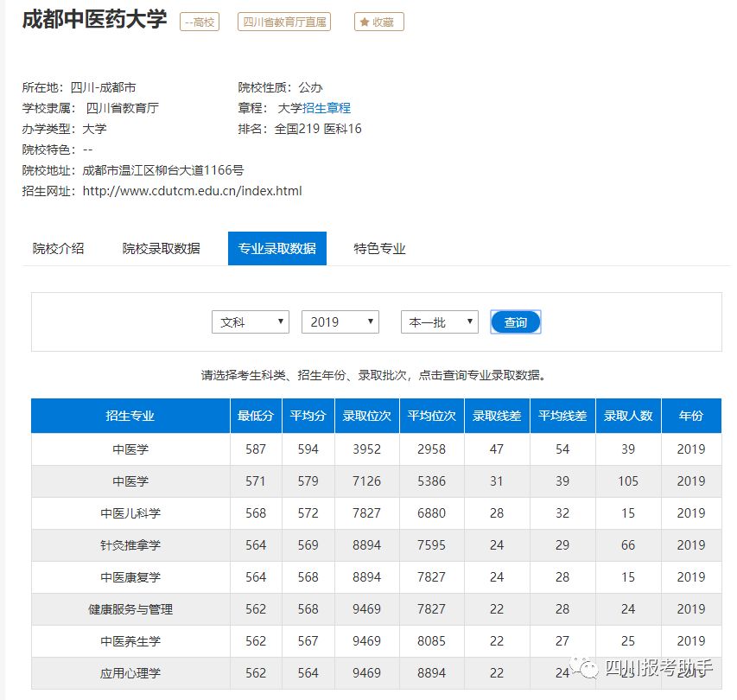Click the average score 564 cell in 应用心理学 row

[x=308, y=673]
